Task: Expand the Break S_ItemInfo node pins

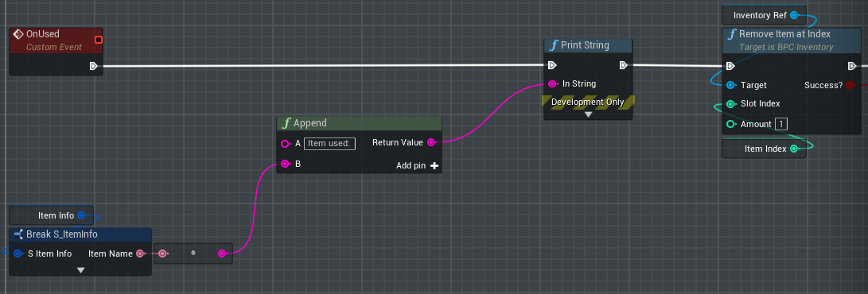Action: click(81, 270)
